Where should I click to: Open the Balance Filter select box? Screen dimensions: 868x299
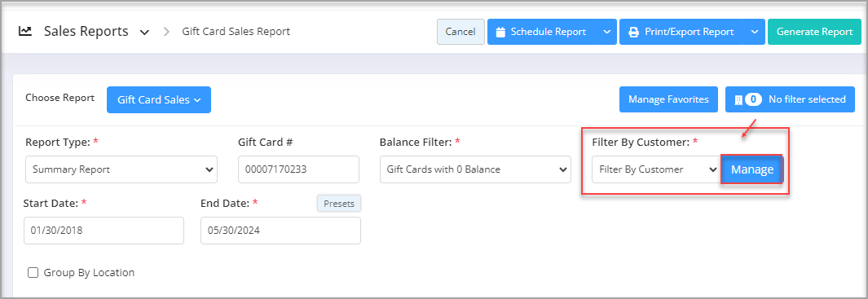tap(475, 169)
